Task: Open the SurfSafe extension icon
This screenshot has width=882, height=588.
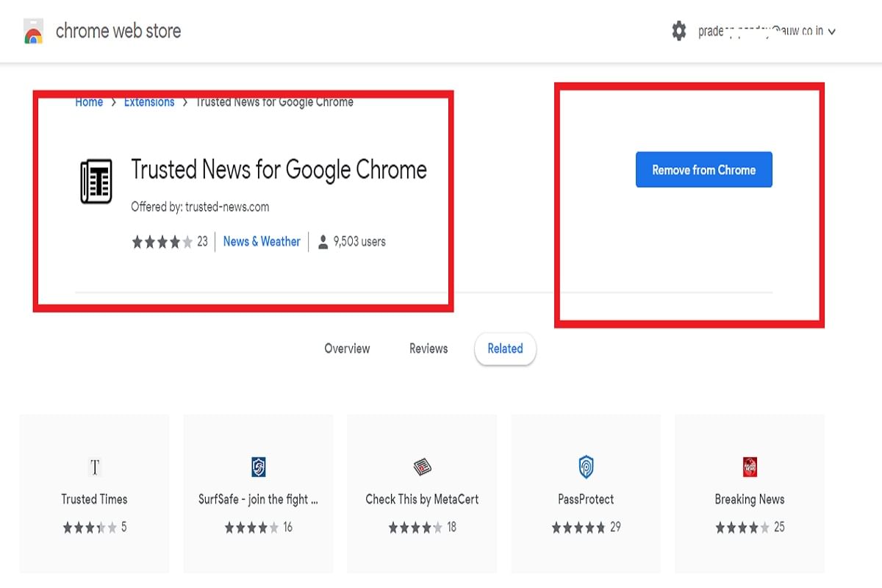Action: tap(257, 467)
